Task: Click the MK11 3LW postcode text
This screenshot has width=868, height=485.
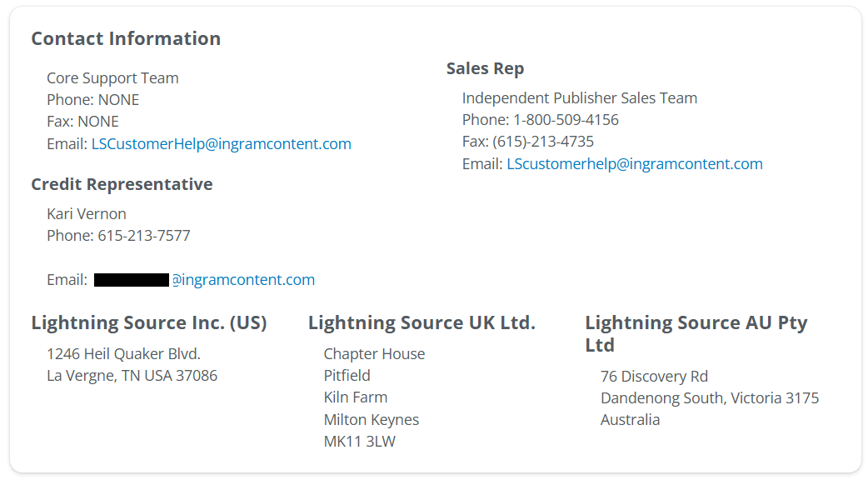Action: click(360, 442)
